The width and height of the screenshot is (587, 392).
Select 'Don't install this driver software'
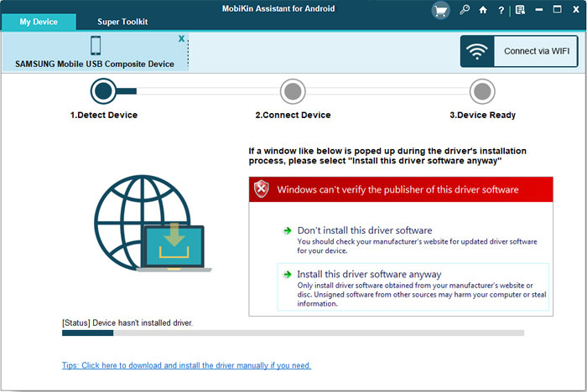coord(365,230)
